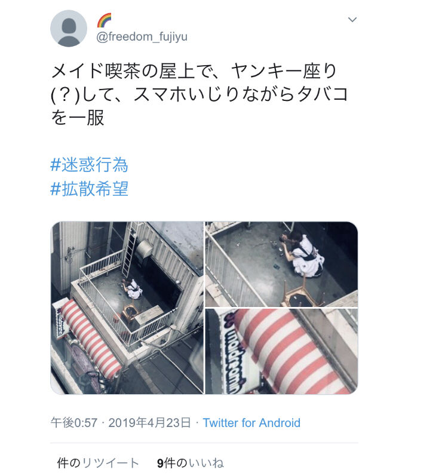Click the maidreamin sign in photo
The width and height of the screenshot is (448, 476).
tap(234, 352)
